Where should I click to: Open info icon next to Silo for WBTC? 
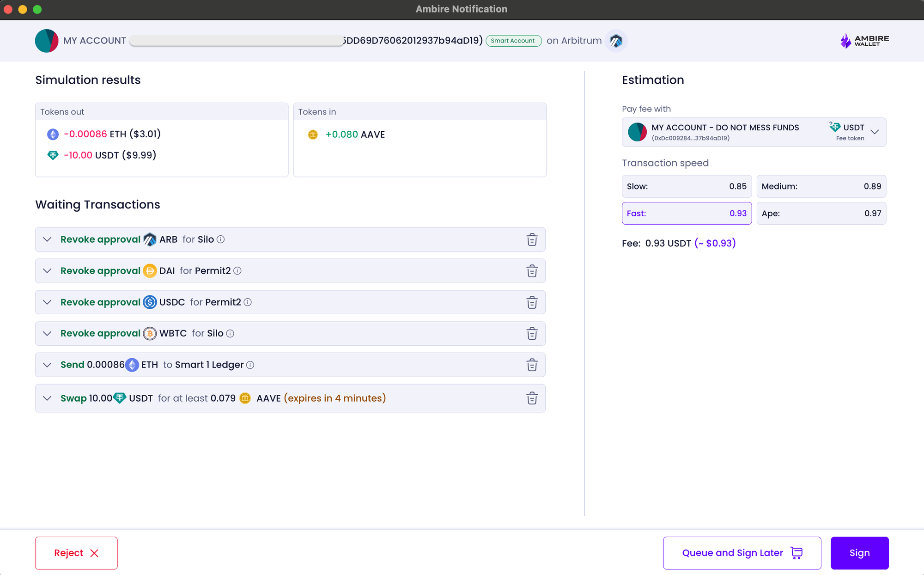click(230, 334)
